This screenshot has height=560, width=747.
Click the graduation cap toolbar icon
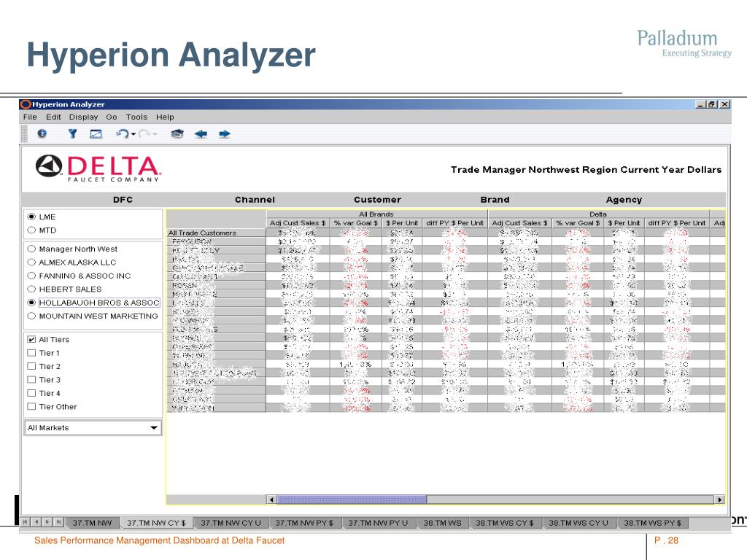click(177, 134)
